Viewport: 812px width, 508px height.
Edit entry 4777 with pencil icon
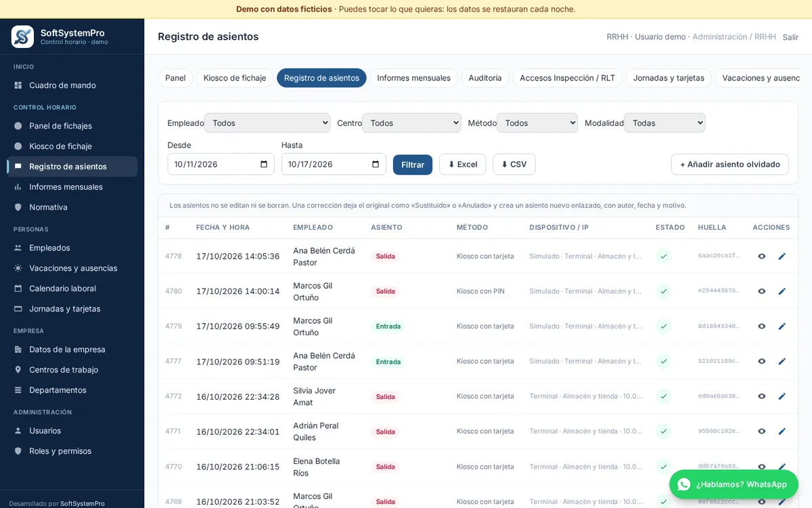pyautogui.click(x=782, y=361)
